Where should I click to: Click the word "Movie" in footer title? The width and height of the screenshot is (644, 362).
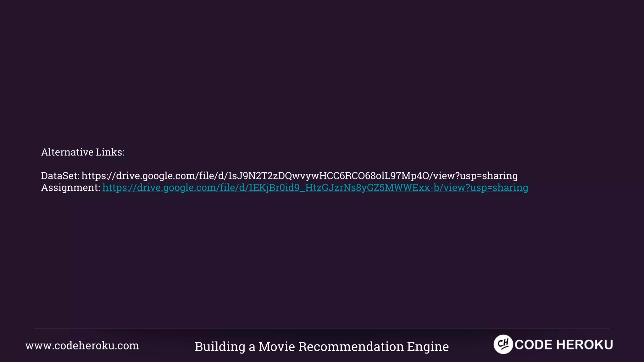277,347
